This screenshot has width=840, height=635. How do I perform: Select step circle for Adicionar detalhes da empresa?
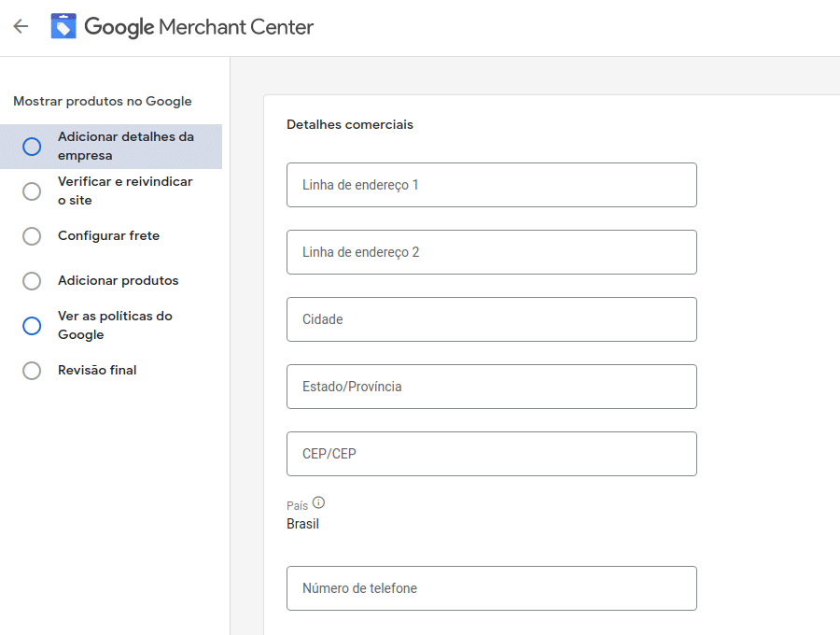click(x=32, y=147)
